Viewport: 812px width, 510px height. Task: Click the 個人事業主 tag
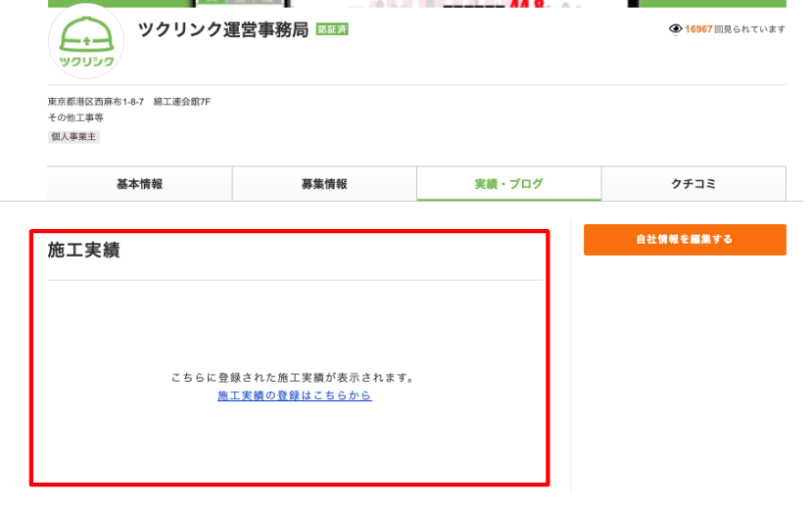coord(73,137)
